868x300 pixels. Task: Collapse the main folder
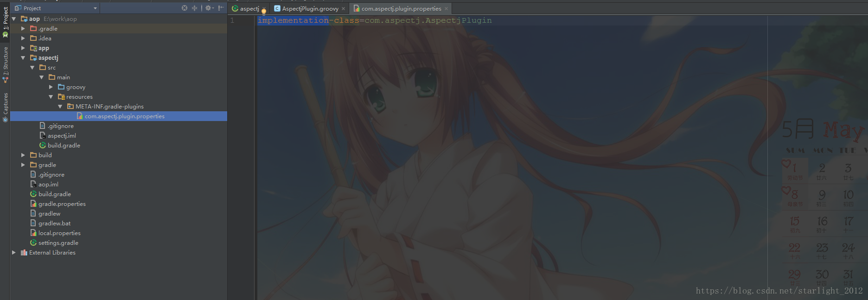point(42,77)
